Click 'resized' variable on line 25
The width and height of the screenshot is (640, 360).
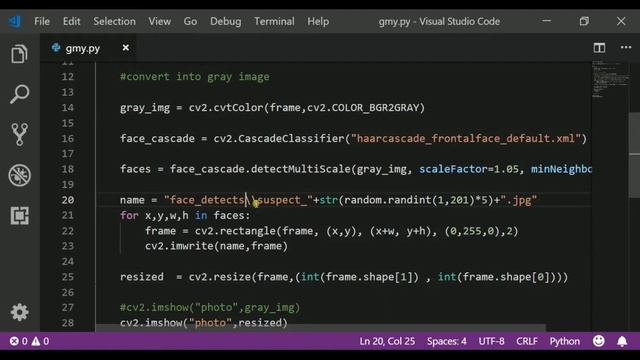(x=142, y=277)
